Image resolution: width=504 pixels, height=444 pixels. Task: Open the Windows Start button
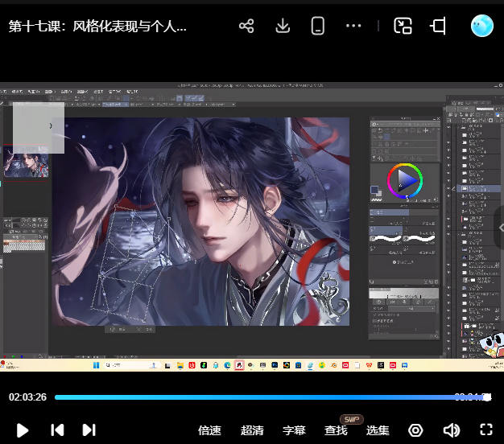[x=96, y=365]
